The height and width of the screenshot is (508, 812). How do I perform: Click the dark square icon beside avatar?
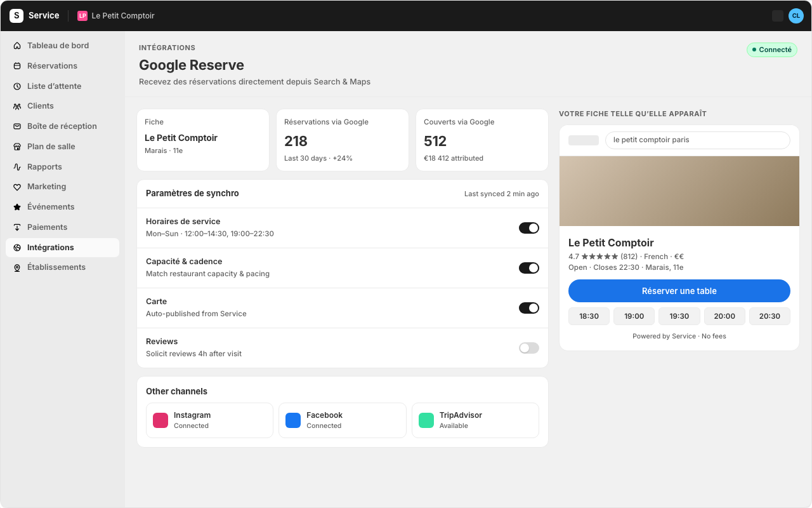(778, 16)
